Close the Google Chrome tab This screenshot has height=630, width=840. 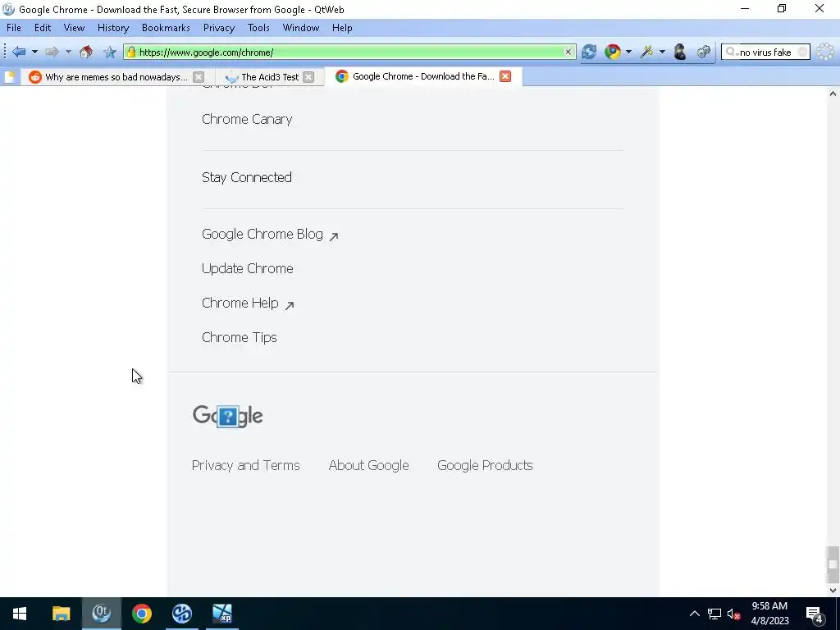(505, 76)
